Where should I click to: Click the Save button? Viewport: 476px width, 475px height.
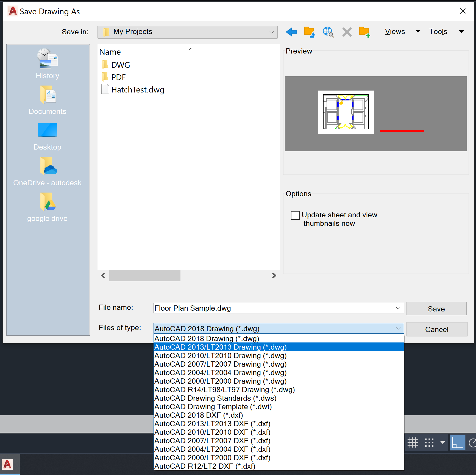[x=436, y=308]
